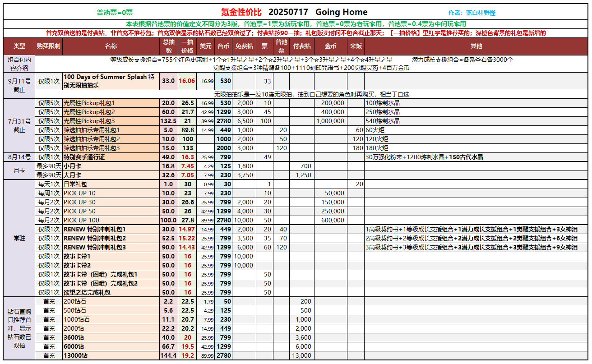Click the 故事卡带1 name cell
Image resolution: width=592 pixels, height=364 pixels.
[x=111, y=256]
